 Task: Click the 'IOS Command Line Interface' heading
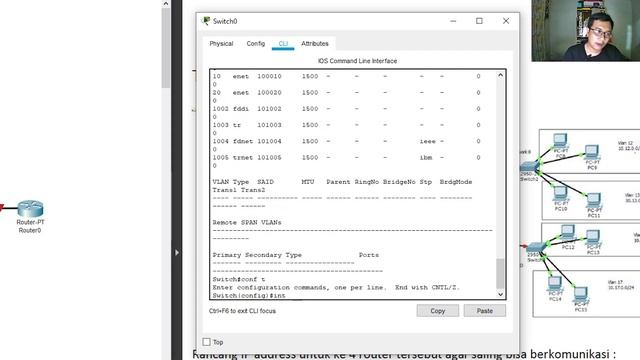coord(358,61)
